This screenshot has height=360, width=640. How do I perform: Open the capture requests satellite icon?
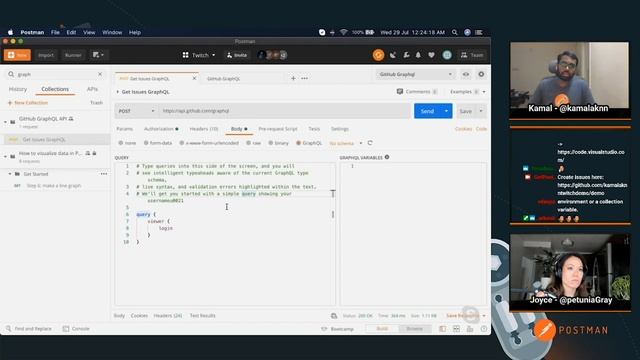(x=393, y=55)
